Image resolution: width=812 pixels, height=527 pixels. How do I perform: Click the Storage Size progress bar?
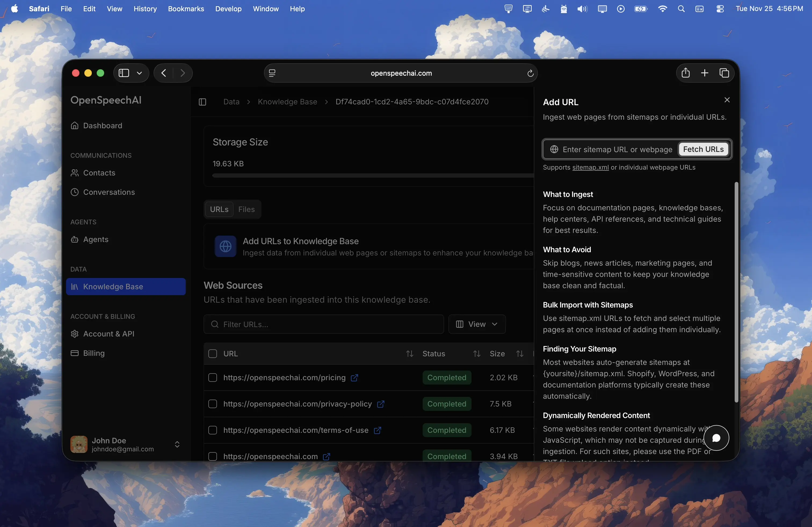[373, 175]
